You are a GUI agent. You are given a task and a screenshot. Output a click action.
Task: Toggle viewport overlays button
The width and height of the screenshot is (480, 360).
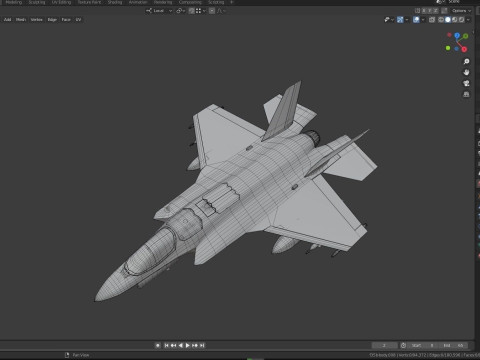coord(416,20)
